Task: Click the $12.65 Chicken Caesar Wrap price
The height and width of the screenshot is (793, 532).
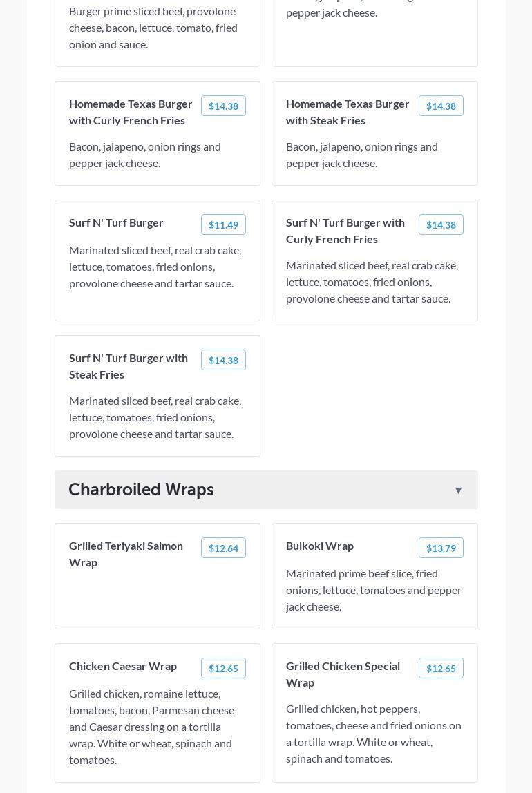Action: point(223,668)
